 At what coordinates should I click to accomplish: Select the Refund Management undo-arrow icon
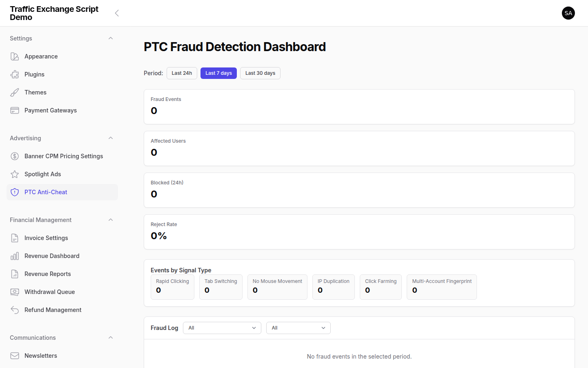pos(15,310)
